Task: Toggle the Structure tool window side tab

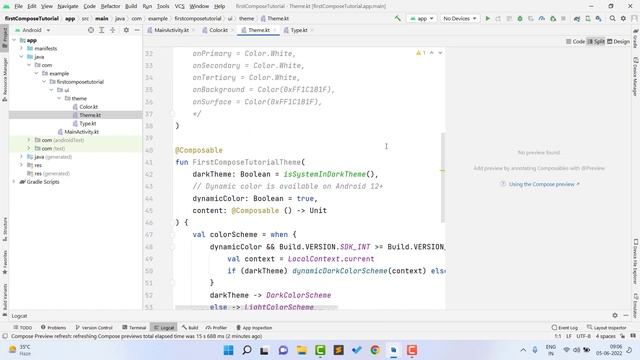Action: (4, 230)
